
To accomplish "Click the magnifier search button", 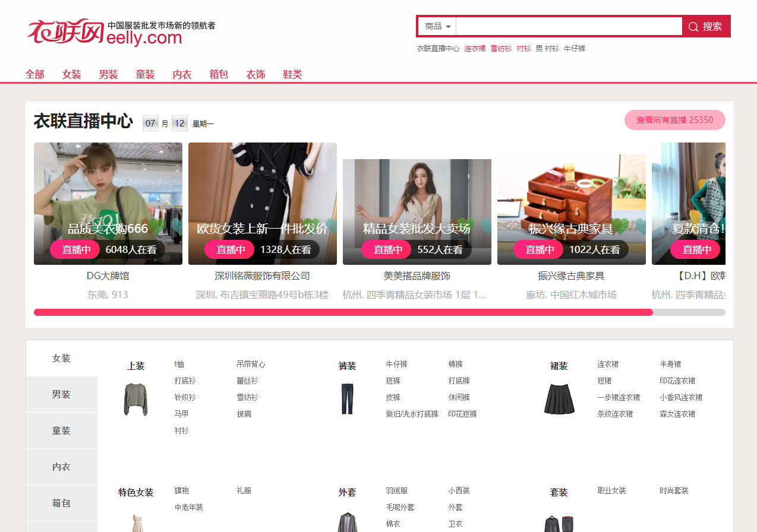I will [x=706, y=26].
